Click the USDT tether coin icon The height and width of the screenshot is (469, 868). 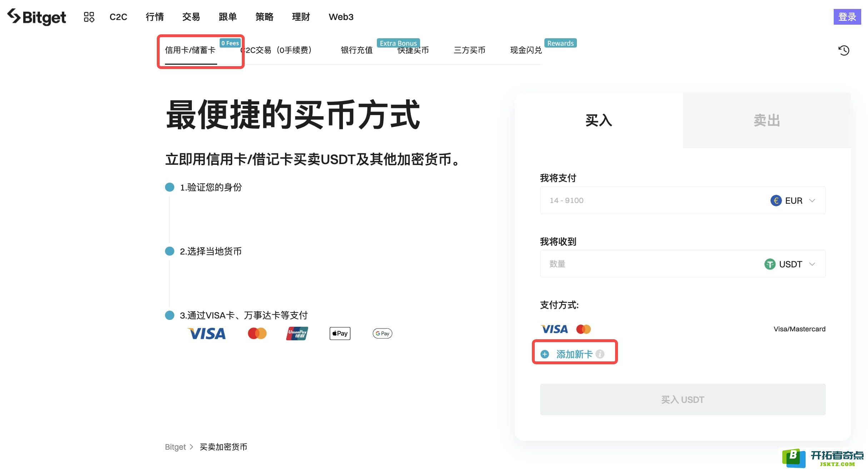(770, 264)
